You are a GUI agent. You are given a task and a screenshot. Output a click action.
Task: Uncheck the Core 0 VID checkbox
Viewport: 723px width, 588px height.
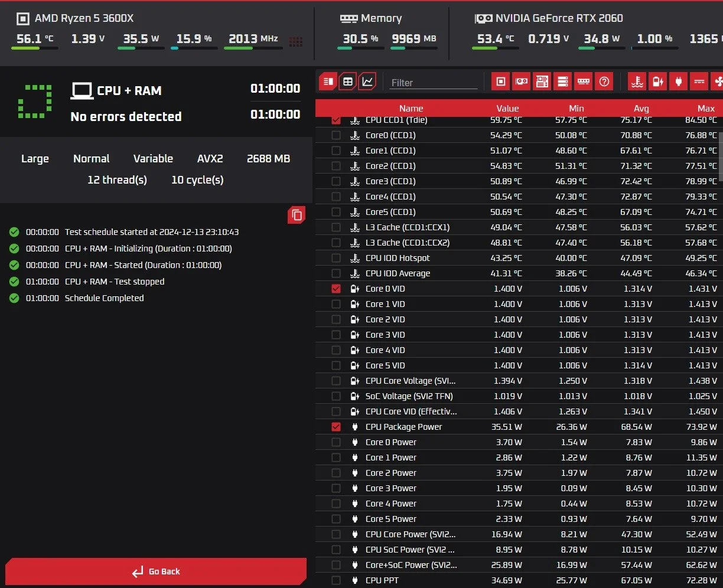click(336, 289)
